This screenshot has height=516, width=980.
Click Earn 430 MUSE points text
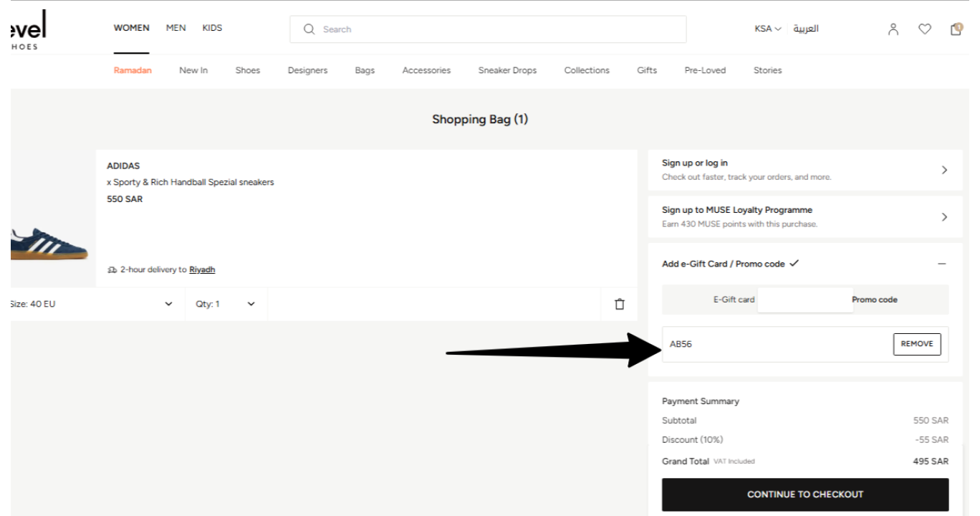[x=739, y=224]
